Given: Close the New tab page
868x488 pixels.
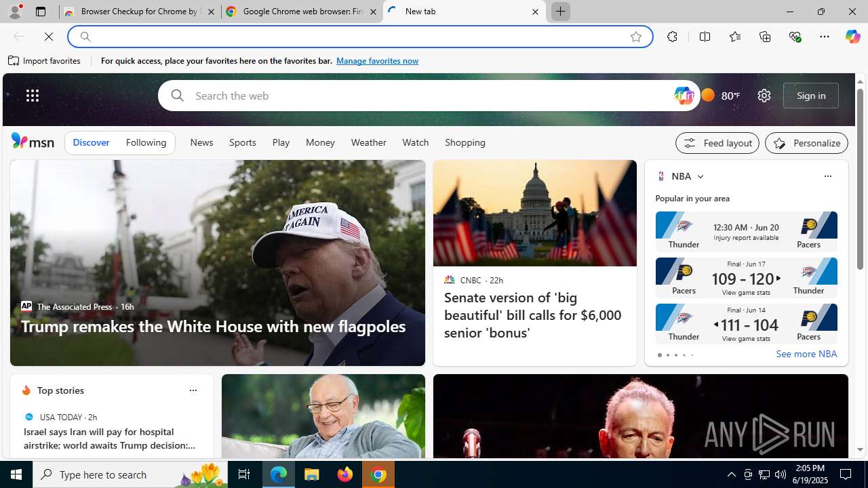Looking at the screenshot, I should (x=535, y=12).
